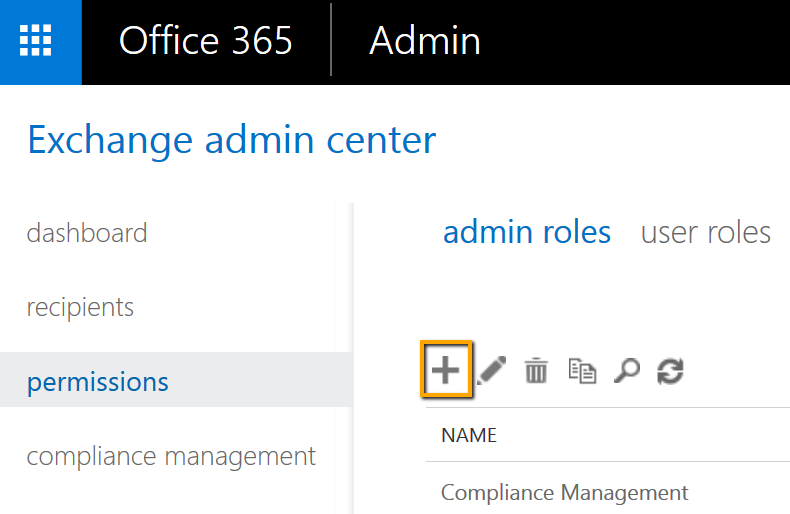Click the pencil edit icon
Screen dimensions: 790x514
click(x=491, y=371)
